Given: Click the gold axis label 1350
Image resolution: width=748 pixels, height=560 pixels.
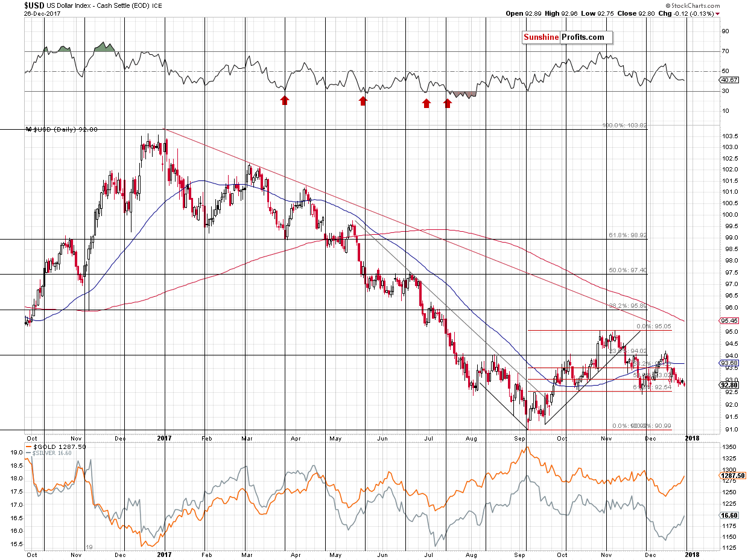Looking at the screenshot, I should [728, 448].
